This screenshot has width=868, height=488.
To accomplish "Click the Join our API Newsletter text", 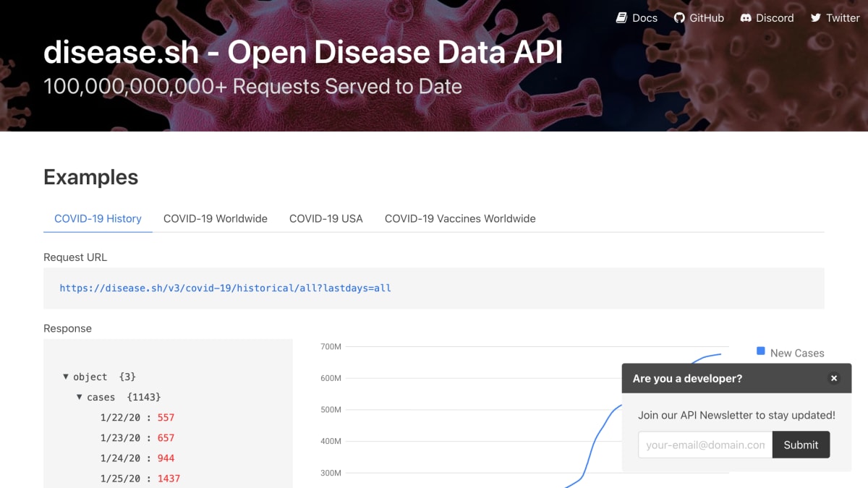I will (x=736, y=415).
